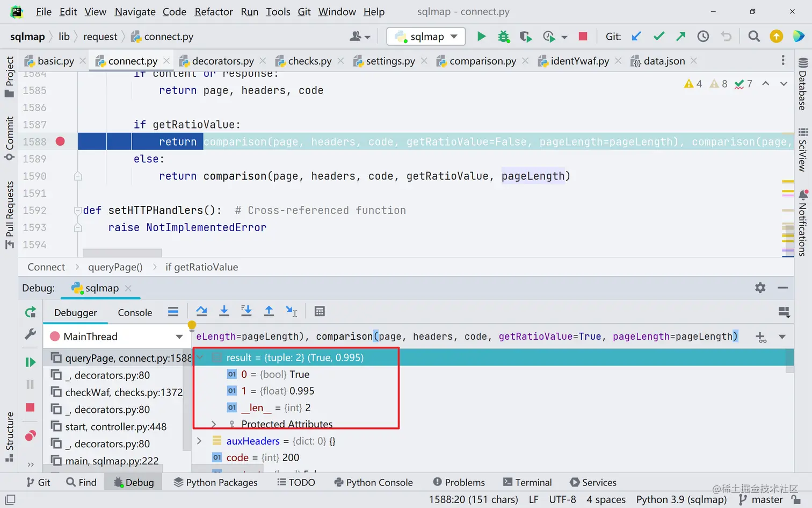This screenshot has width=812, height=508.
Task: Click the editor horizontal scrollbar
Action: point(122,253)
